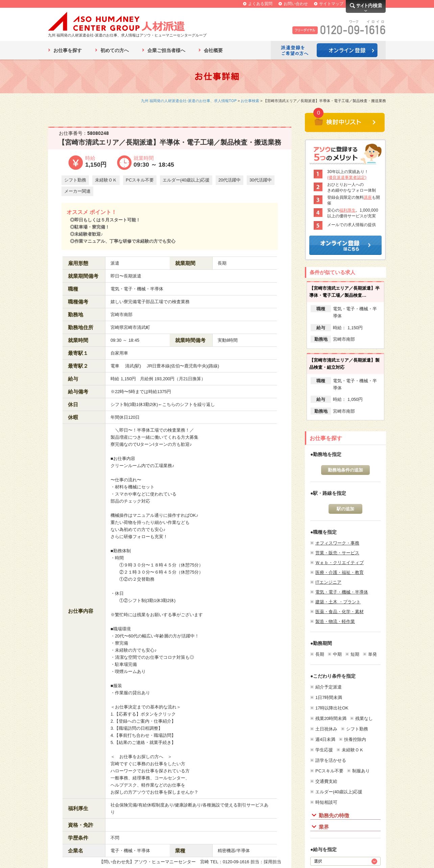Select job type 医療・介護・福祉・教育
Image resolution: width=434 pixels, height=868 pixels.
339,573
